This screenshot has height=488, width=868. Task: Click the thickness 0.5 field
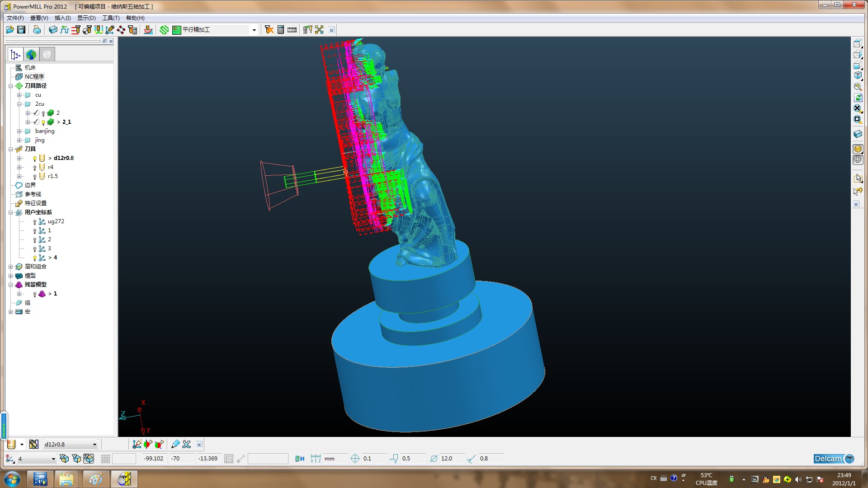(413, 459)
